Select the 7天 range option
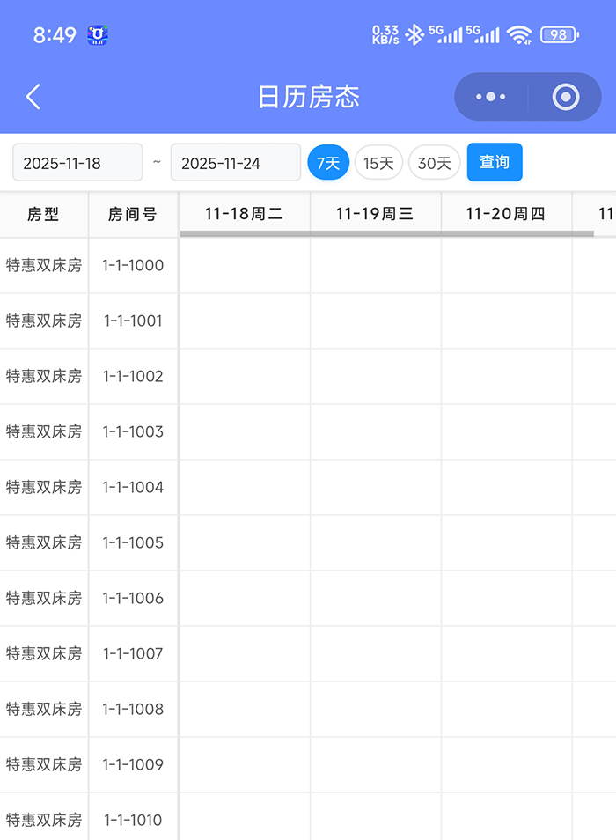 [328, 163]
